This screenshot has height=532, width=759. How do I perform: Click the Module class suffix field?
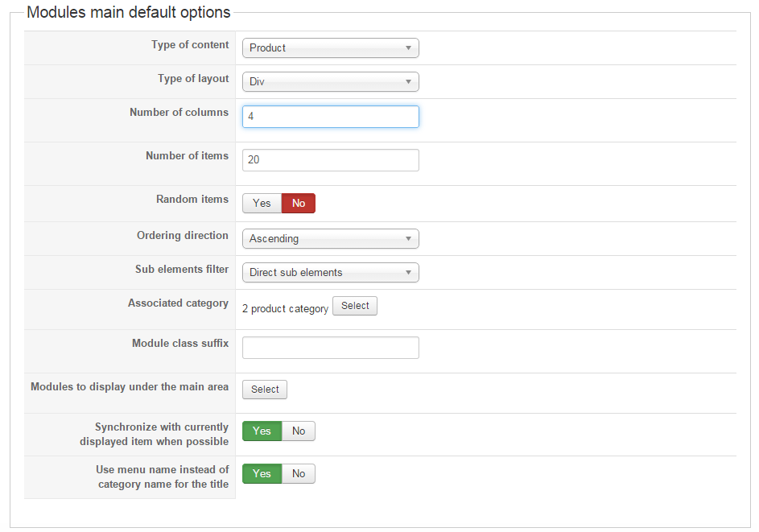click(x=330, y=348)
